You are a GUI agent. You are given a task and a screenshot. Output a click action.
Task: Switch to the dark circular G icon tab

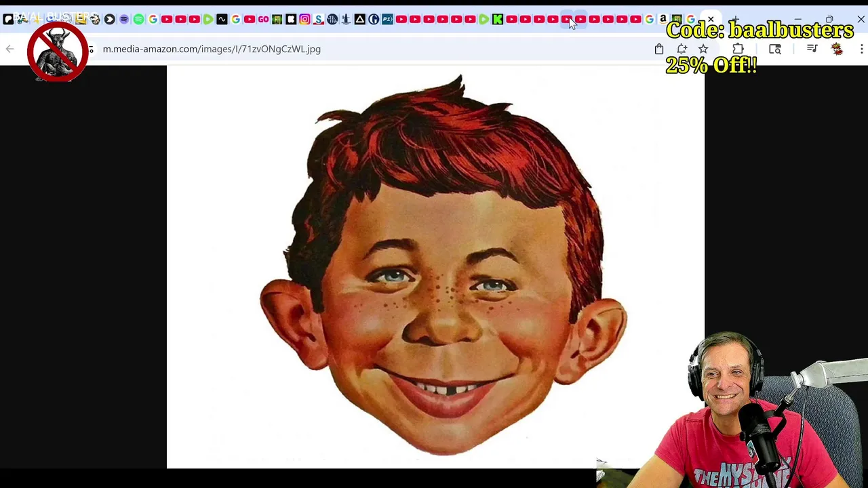[x=374, y=19]
